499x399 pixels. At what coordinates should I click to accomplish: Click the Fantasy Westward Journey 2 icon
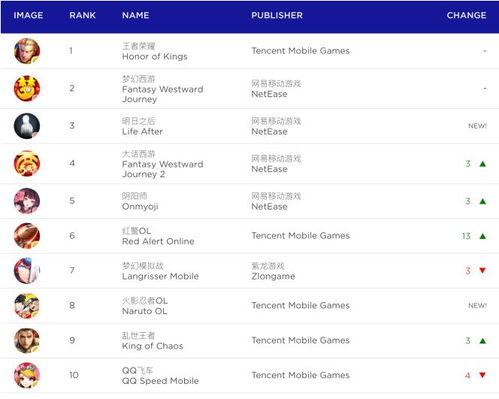pos(27,163)
